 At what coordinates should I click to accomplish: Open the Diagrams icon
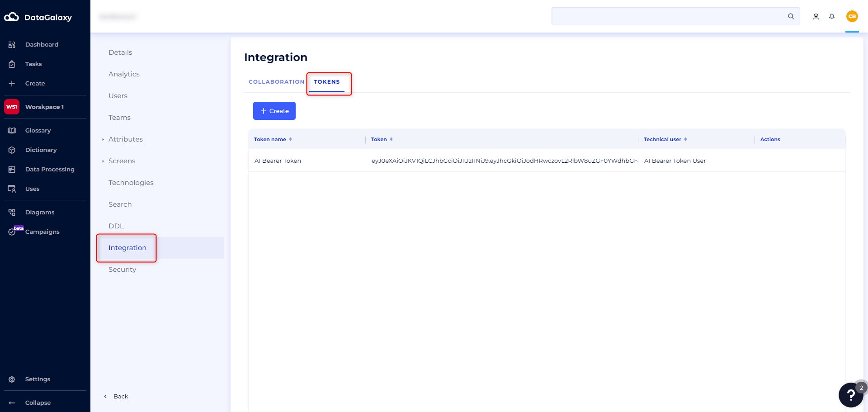[12, 212]
